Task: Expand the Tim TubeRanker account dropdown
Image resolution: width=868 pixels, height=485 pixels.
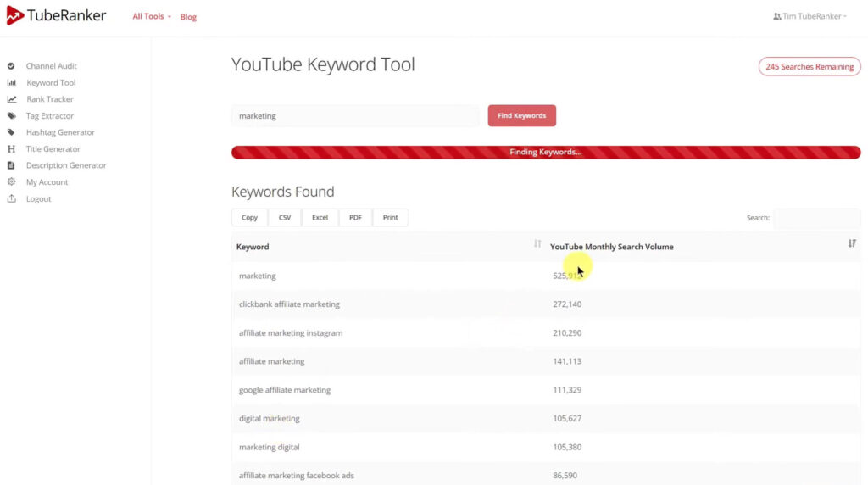Action: [x=810, y=17]
